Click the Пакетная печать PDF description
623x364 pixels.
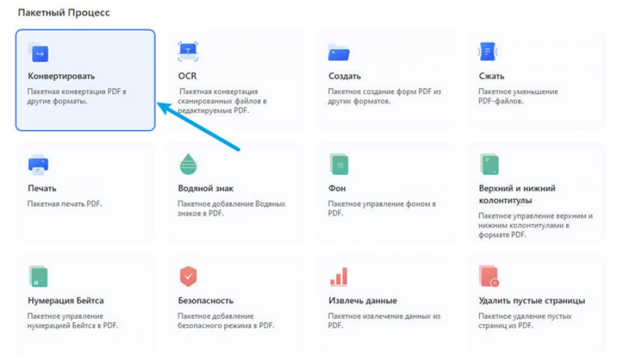64,204
